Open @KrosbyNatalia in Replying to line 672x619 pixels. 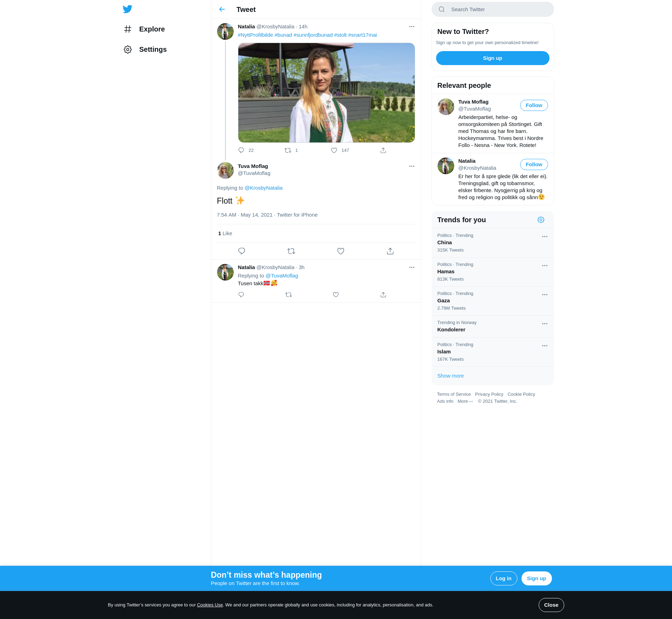(x=264, y=188)
